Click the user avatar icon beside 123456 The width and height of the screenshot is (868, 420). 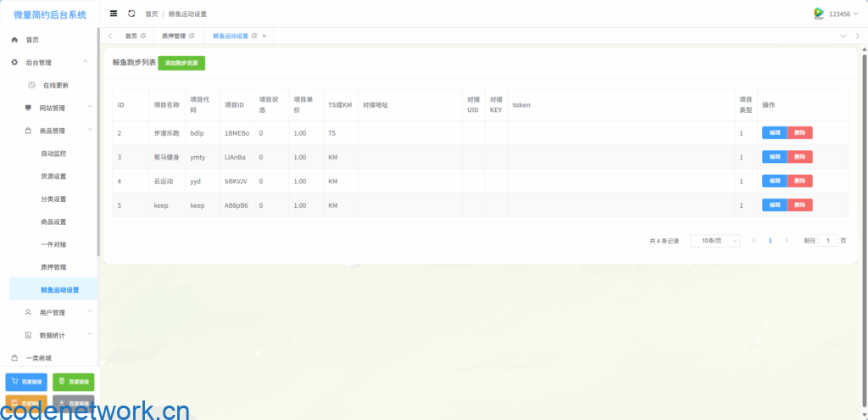(x=819, y=14)
